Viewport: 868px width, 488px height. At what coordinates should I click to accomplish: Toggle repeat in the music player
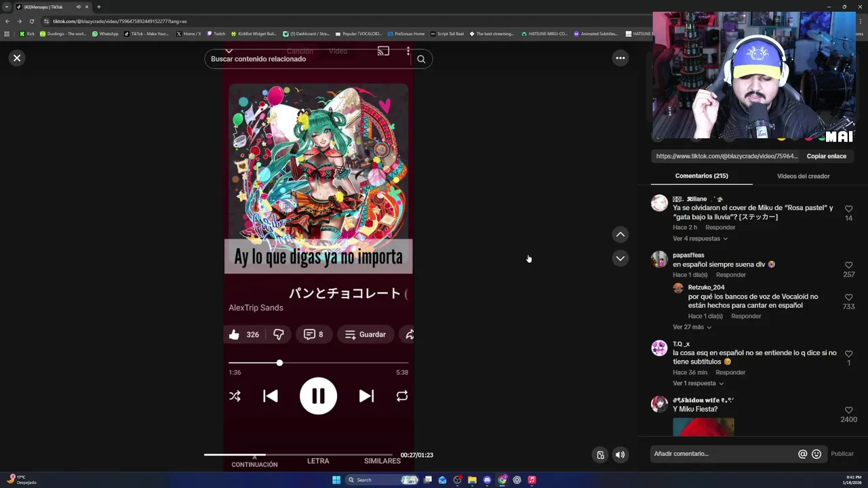point(402,396)
